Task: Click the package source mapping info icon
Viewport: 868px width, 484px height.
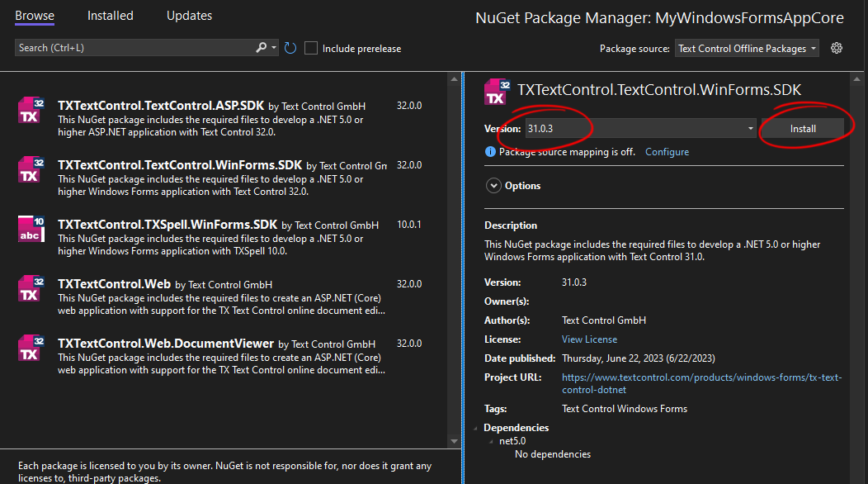Action: 490,151
